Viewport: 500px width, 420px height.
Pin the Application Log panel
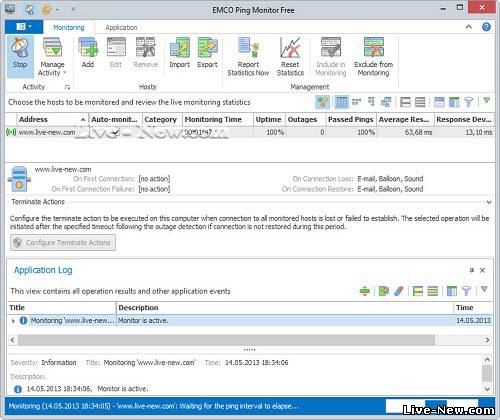tap(472, 270)
